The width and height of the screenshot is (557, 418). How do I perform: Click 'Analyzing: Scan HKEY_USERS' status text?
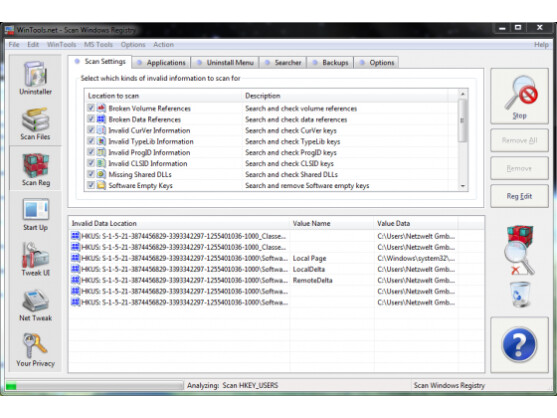233,385
